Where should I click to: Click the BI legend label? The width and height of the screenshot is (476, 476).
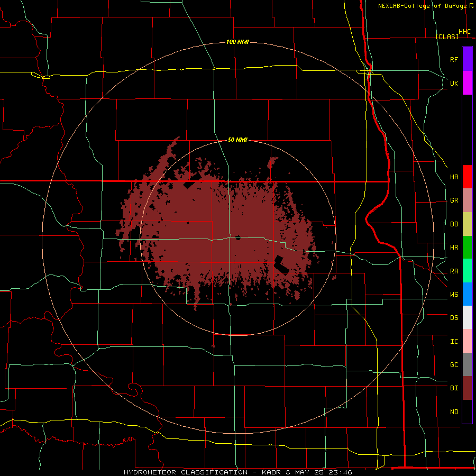tap(454, 388)
